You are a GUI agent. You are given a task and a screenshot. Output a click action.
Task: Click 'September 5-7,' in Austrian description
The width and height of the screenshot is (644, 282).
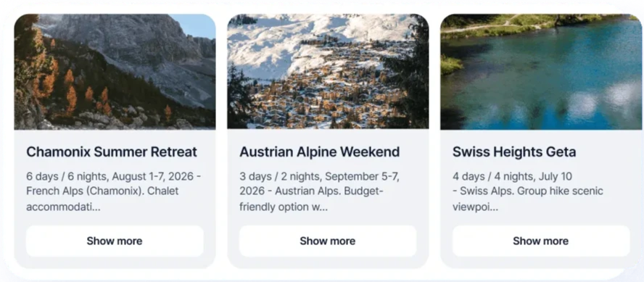pyautogui.click(x=362, y=176)
